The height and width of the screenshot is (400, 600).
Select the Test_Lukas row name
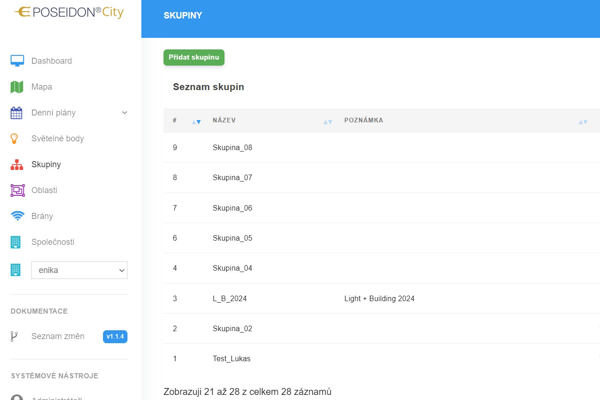(x=232, y=359)
